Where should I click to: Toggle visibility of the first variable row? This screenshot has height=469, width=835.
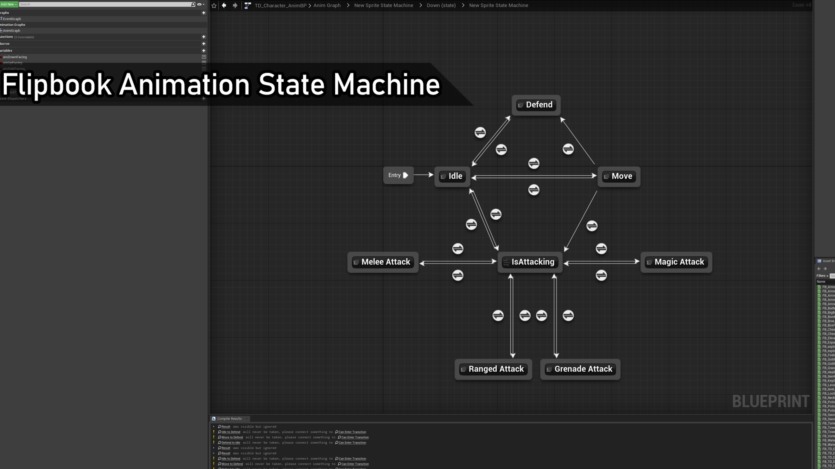(x=203, y=57)
